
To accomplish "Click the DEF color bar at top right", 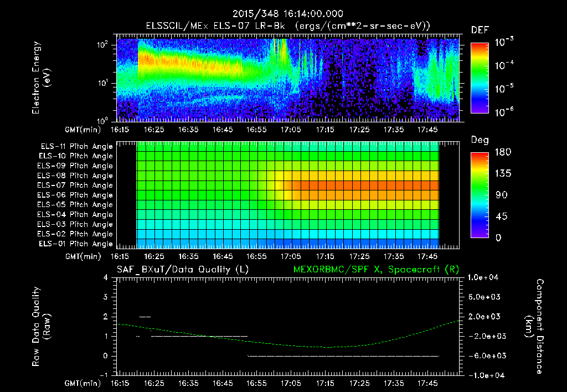I will (480, 78).
